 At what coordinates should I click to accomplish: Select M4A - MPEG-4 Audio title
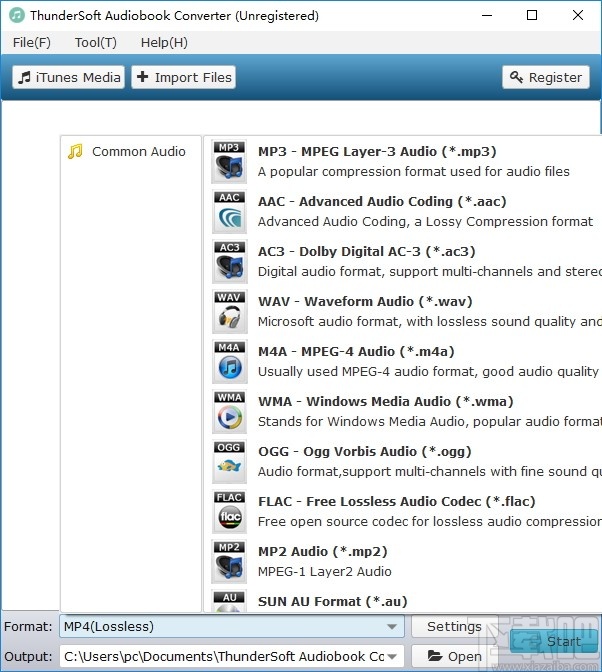356,351
